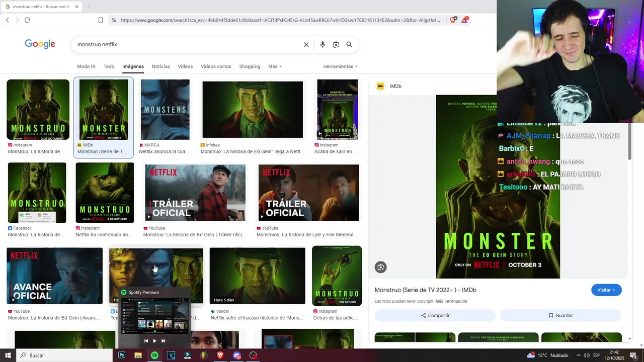Viewport: 644px width, 362px height.
Task: Skip to next track in Spotify preview
Action: (163, 341)
